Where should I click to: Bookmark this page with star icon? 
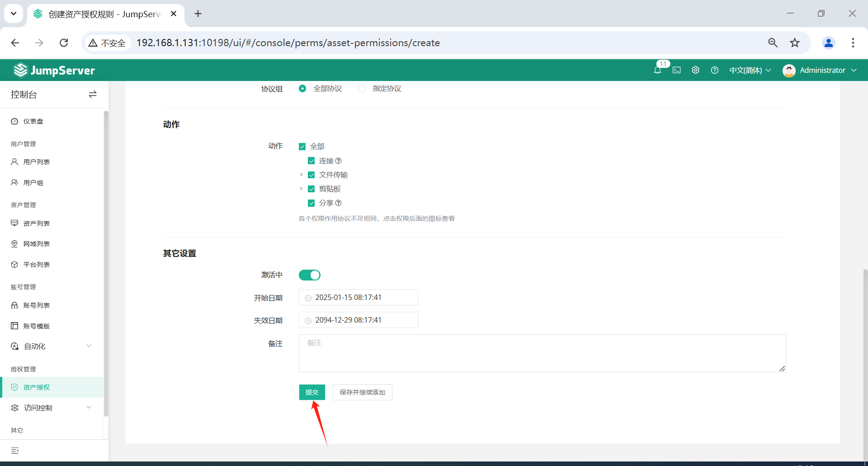tap(795, 43)
